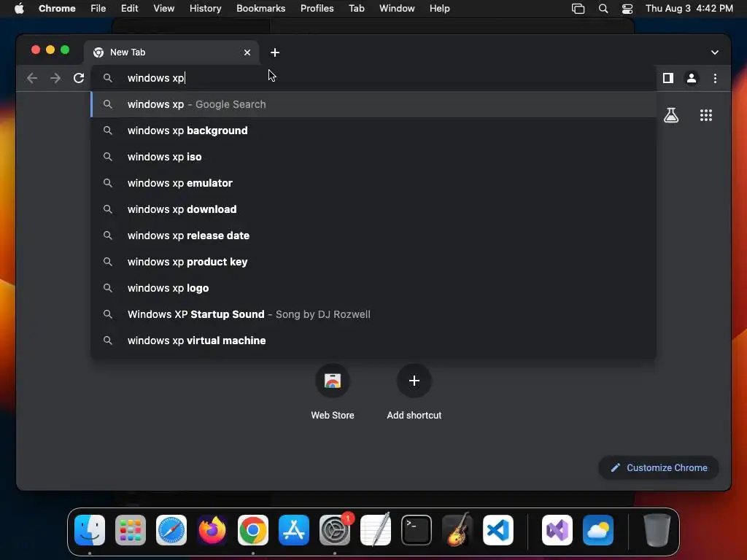Open the Profiles menu
The height and width of the screenshot is (560, 747).
pos(317,9)
